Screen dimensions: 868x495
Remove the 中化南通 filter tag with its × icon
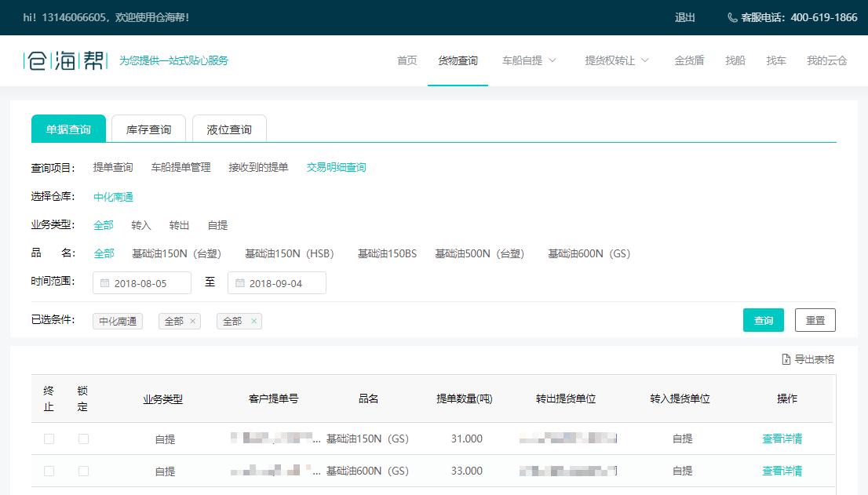[x=135, y=321]
